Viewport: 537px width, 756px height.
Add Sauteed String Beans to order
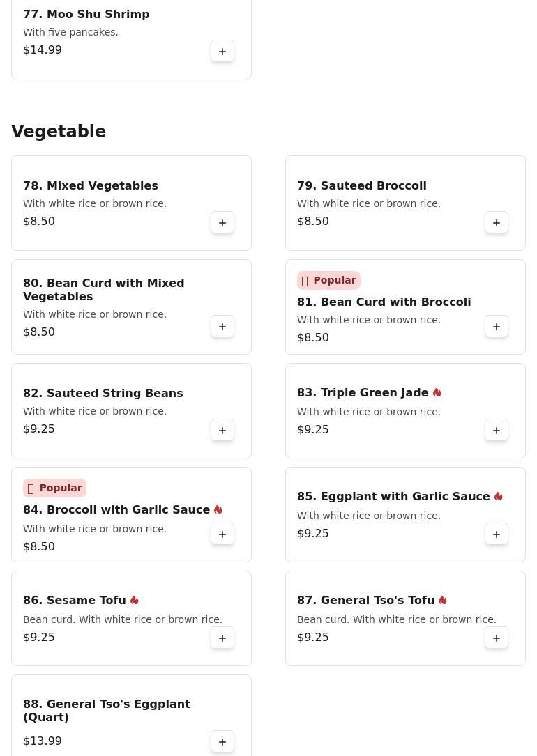[x=222, y=430]
